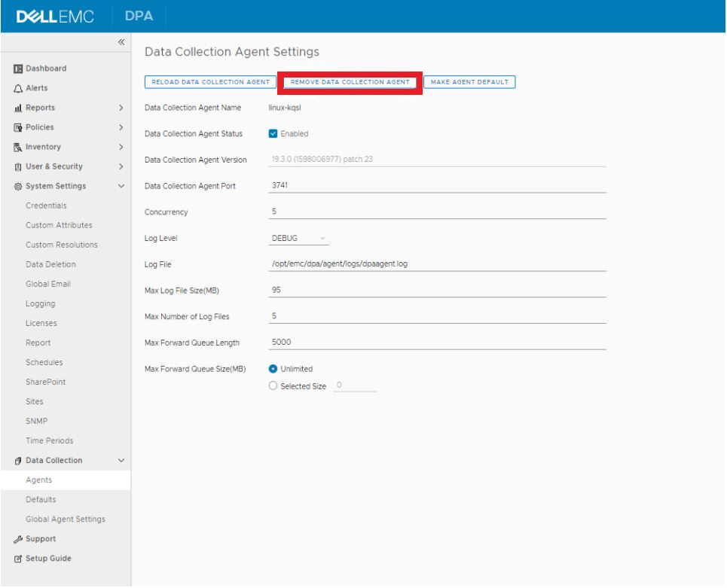The height and width of the screenshot is (588, 727).
Task: Open the Alerts bell icon
Action: point(17,87)
